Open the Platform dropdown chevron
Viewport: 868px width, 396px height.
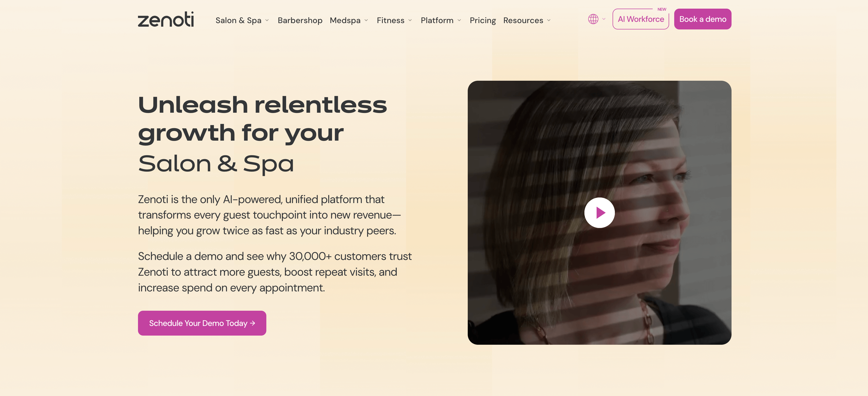(459, 21)
